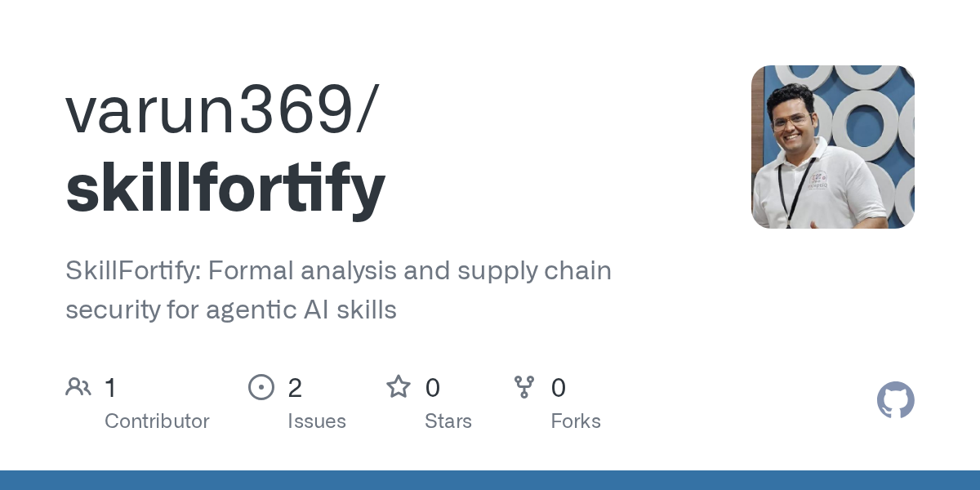Click the Stars star icon
This screenshot has width=980, height=490.
pos(399,387)
